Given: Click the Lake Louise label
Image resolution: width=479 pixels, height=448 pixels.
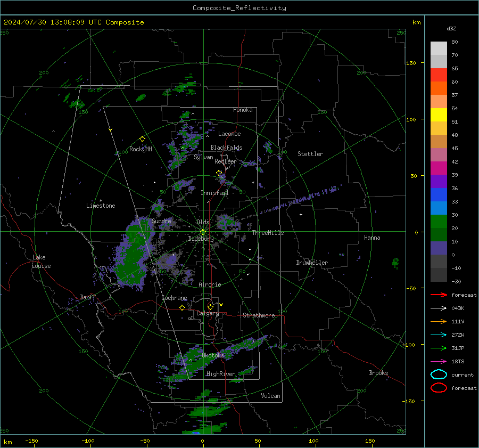Looking at the screenshot, I should tap(41, 262).
